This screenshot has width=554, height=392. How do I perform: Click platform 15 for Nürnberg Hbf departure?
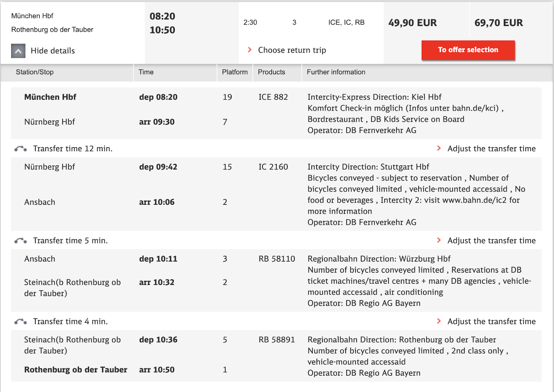pos(227,167)
